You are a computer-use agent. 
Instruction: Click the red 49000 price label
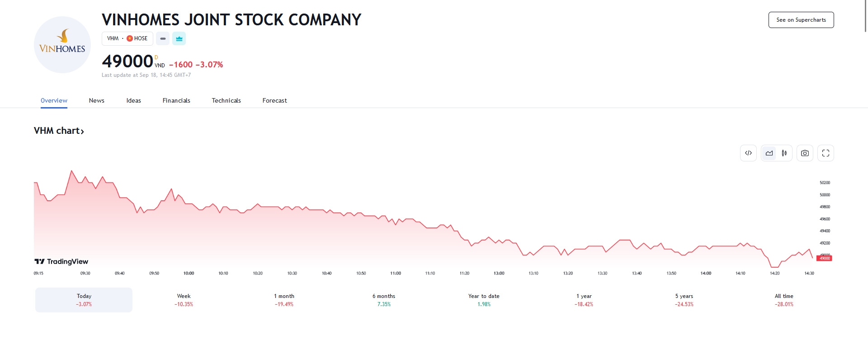(825, 258)
